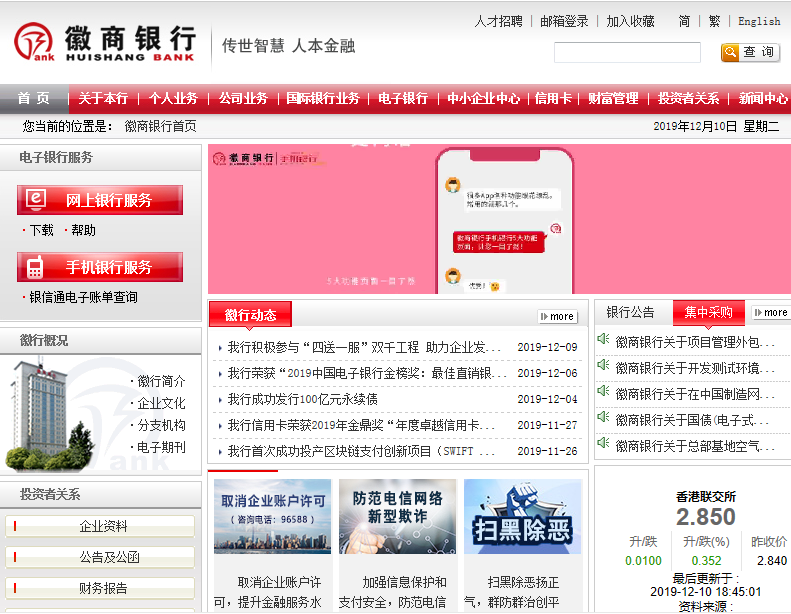Open 防范电信网络新型欺诈 image card
Image resolution: width=791 pixels, height=614 pixels.
pos(398,516)
